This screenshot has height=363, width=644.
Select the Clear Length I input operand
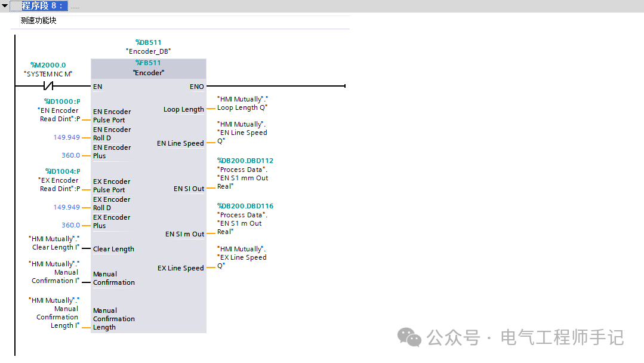[x=54, y=243]
